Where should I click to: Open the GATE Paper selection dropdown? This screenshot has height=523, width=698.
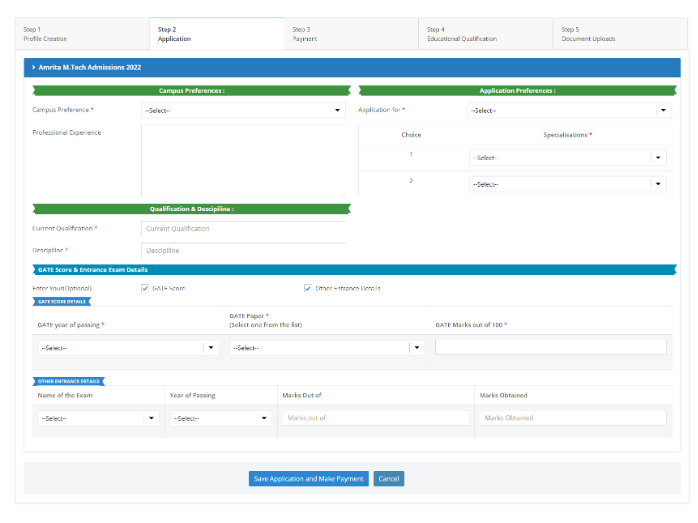click(x=326, y=348)
